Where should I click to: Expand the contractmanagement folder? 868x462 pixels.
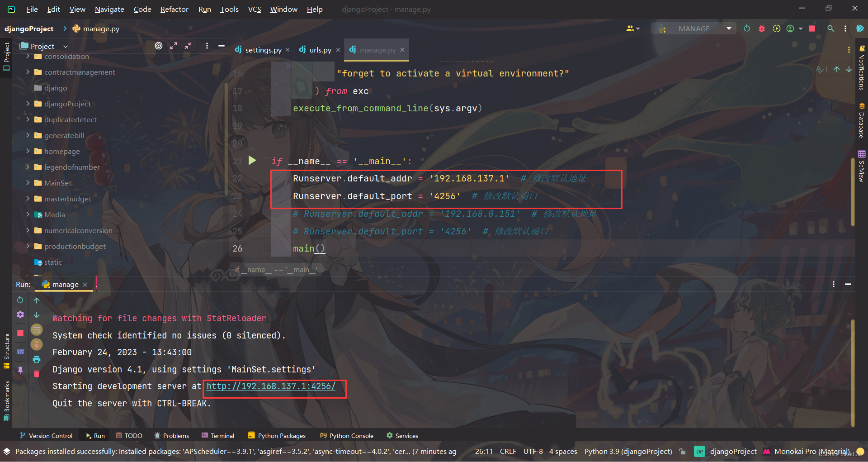[28, 72]
